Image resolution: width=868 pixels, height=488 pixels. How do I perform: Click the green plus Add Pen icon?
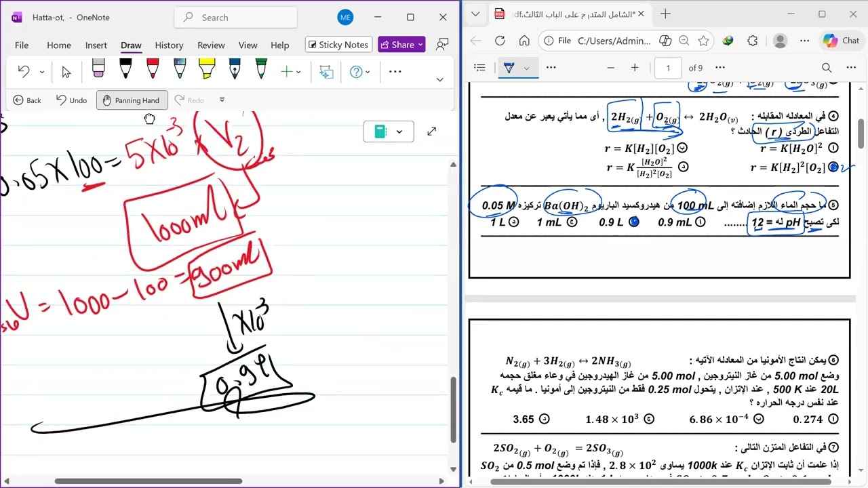pyautogui.click(x=286, y=71)
